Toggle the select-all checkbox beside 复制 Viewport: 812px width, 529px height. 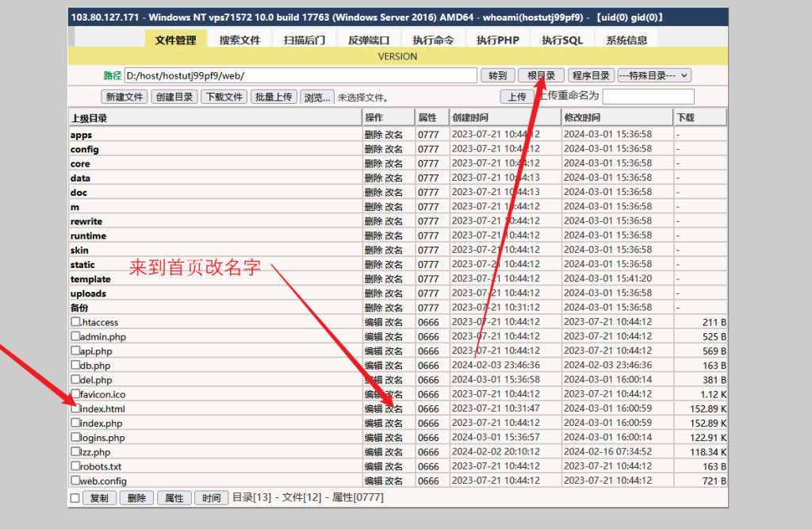coord(75,498)
